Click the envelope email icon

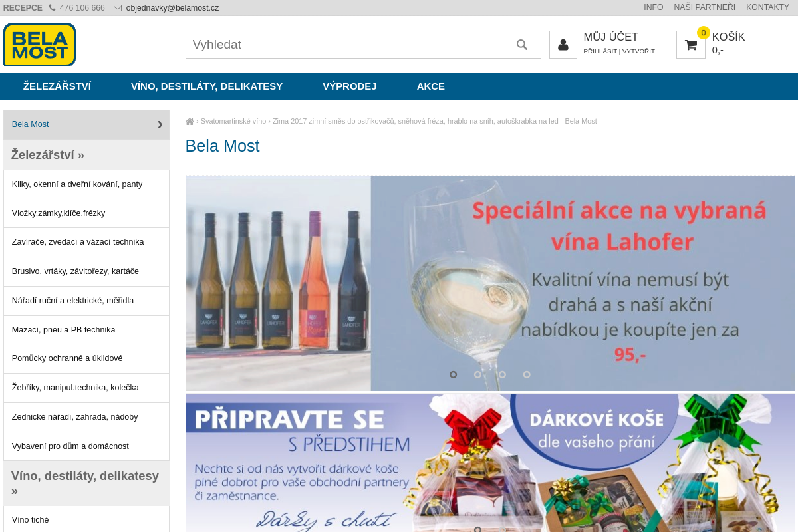click(x=118, y=8)
